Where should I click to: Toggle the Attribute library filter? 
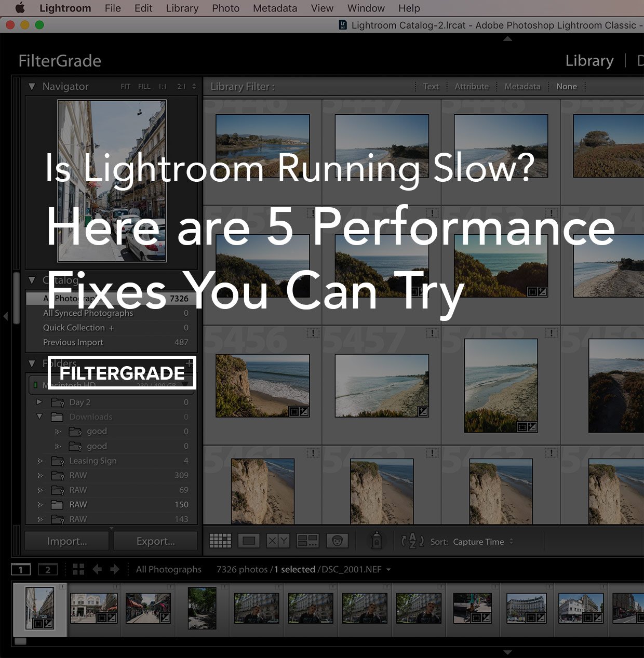tap(472, 87)
